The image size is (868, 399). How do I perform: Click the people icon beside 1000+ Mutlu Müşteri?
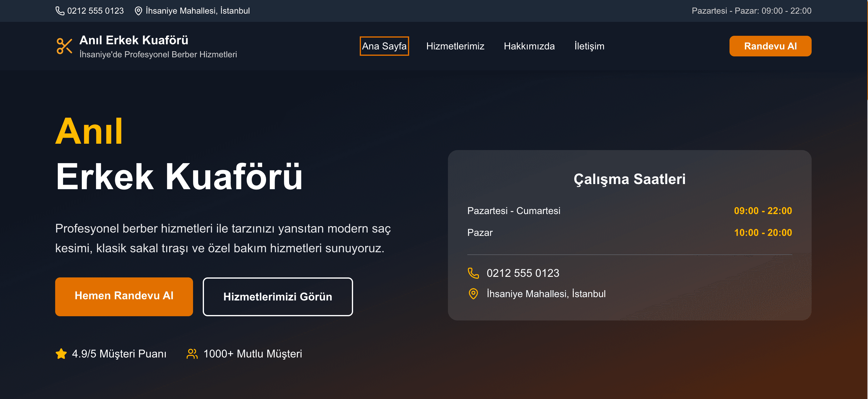pos(192,354)
